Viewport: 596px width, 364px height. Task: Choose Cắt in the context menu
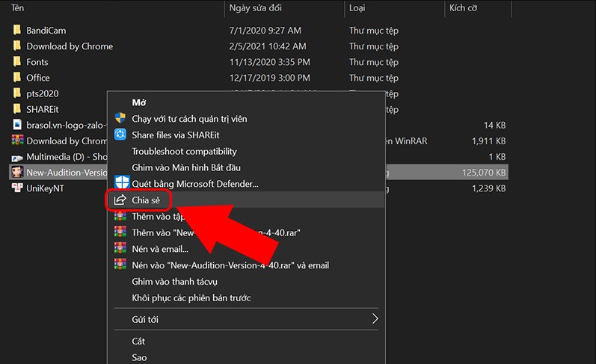(138, 341)
